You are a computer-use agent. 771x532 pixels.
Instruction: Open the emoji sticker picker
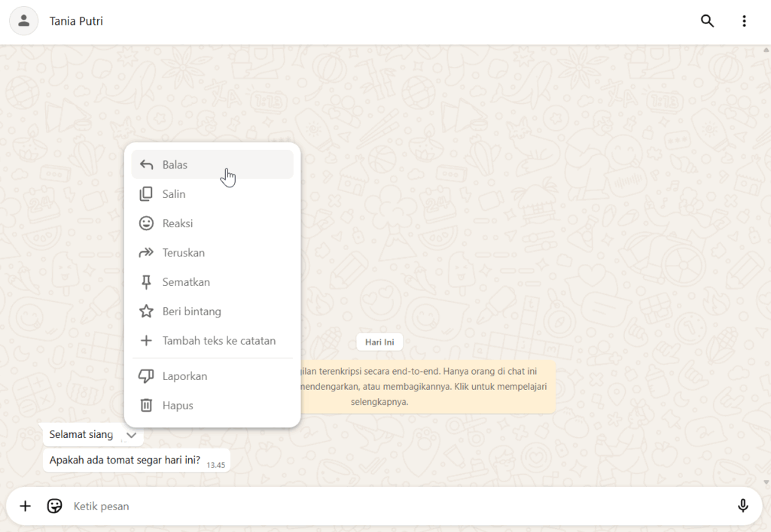[x=54, y=506]
